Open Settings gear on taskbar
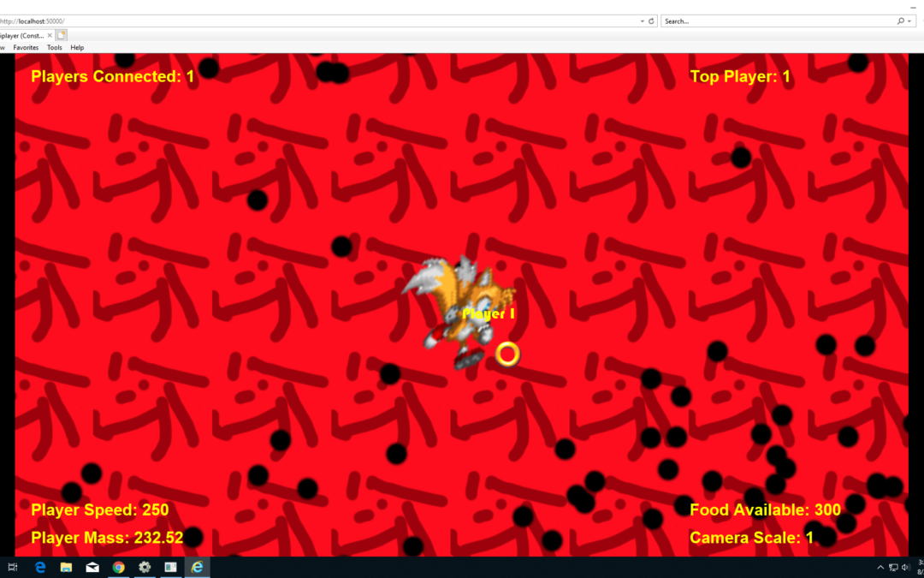 pos(145,568)
